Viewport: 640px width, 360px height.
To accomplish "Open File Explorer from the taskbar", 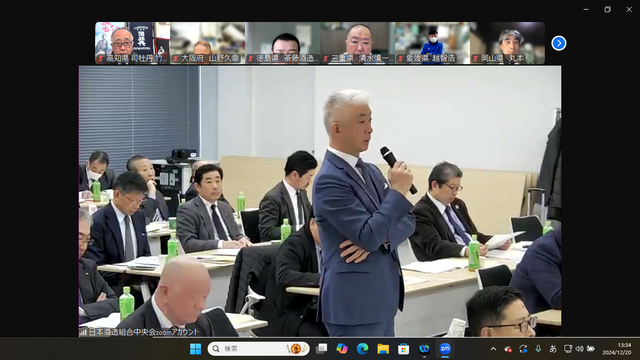I will click(383, 349).
